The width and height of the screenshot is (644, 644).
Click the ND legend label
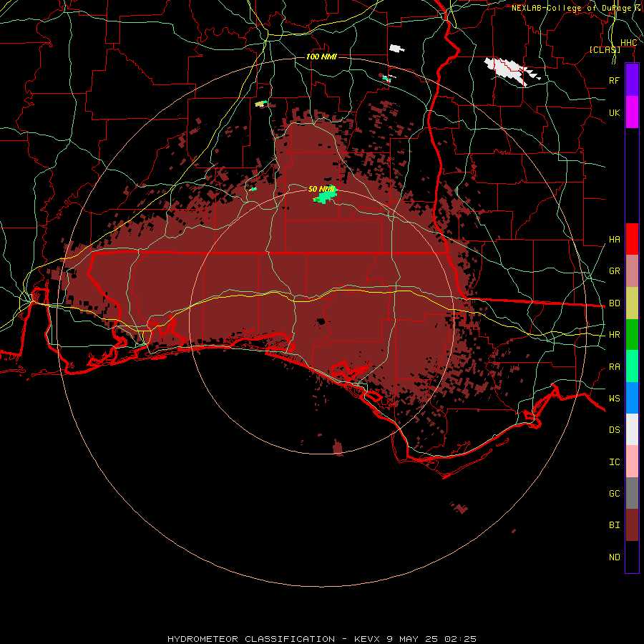tap(614, 557)
